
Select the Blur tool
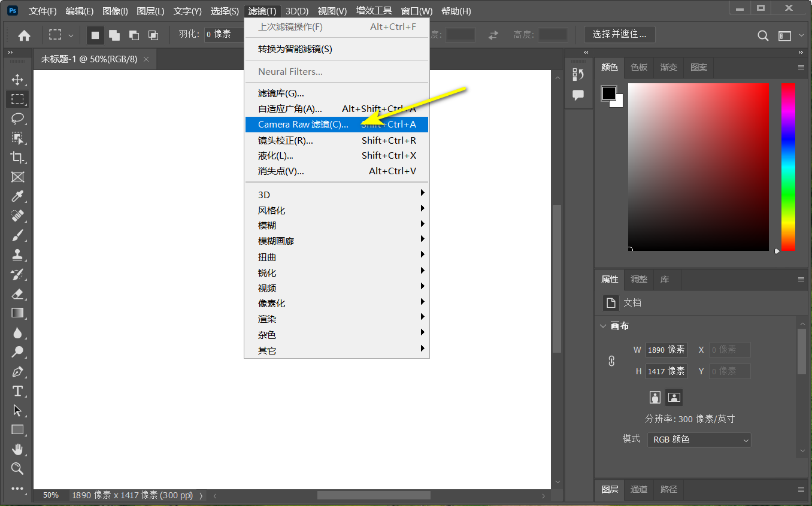(17, 332)
